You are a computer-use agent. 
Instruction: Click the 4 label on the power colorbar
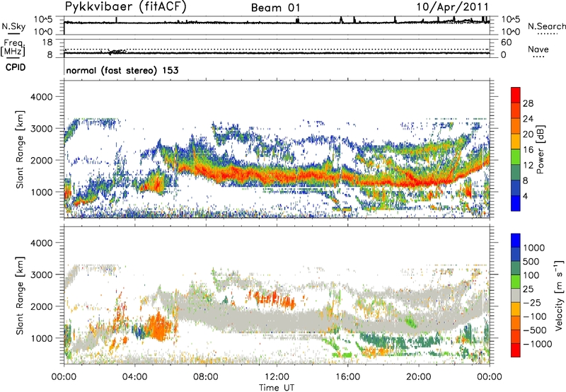tap(526, 196)
